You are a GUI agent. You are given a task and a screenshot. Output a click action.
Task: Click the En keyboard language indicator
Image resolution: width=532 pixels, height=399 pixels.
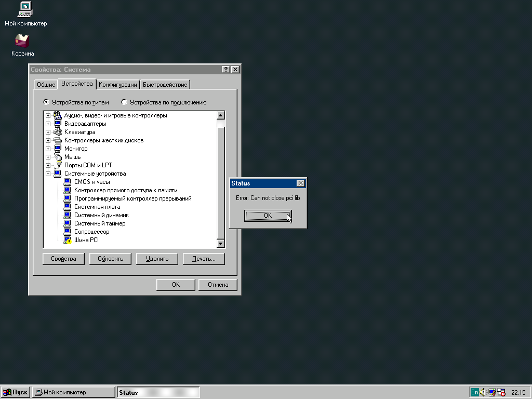click(475, 392)
